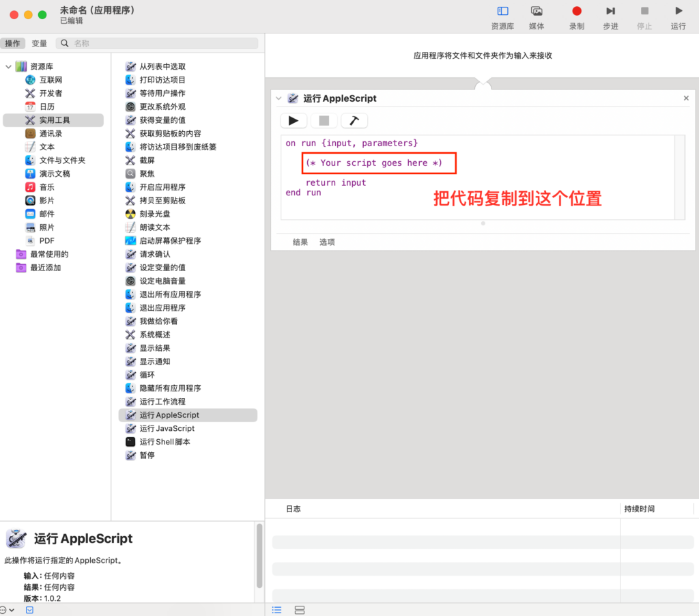Collapse the 资源库 tree item
Image resolution: width=699 pixels, height=616 pixels.
(x=8, y=66)
